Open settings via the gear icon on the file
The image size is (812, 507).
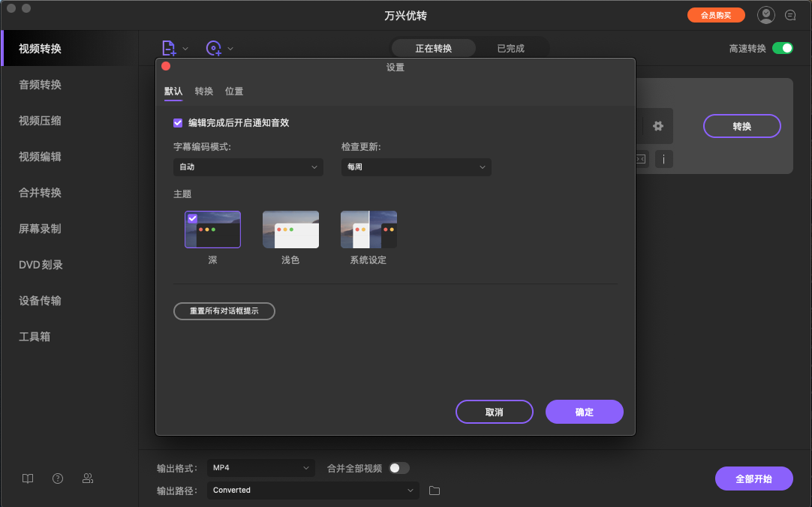[x=657, y=126]
